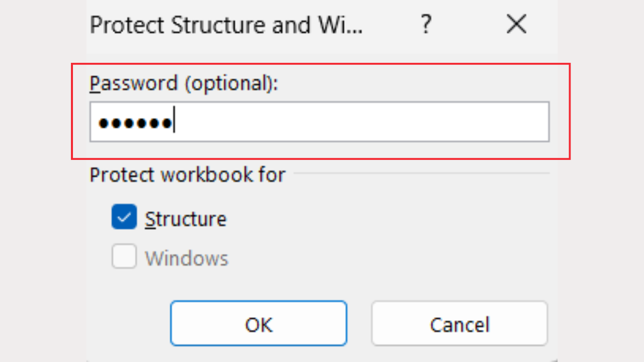The image size is (644, 362).
Task: Confirm protection by clicking OK
Action: pos(259,323)
